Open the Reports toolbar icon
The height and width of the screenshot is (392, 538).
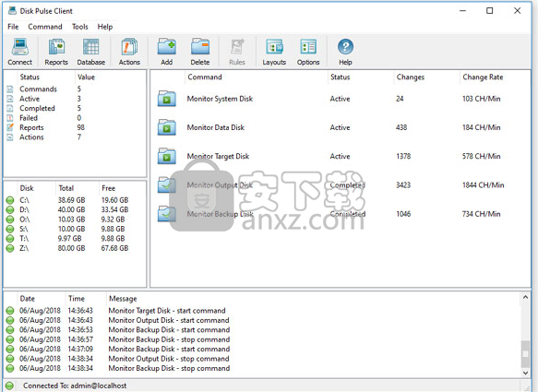pos(56,52)
